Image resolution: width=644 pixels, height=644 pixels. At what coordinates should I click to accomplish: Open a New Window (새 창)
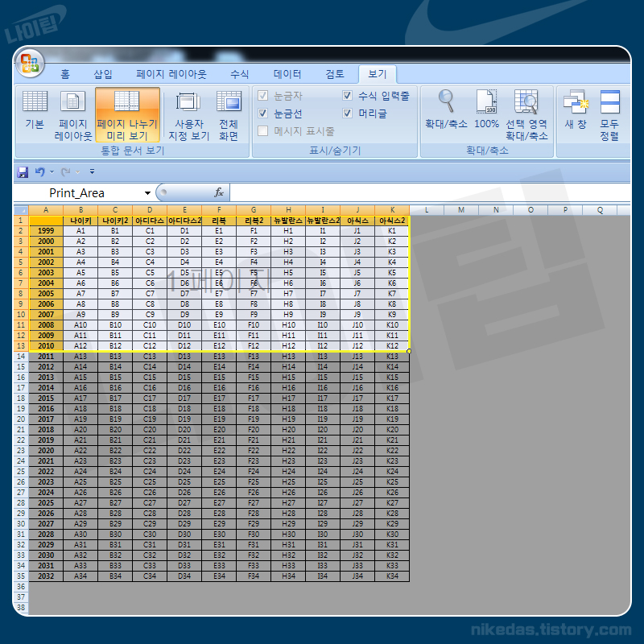[x=576, y=109]
